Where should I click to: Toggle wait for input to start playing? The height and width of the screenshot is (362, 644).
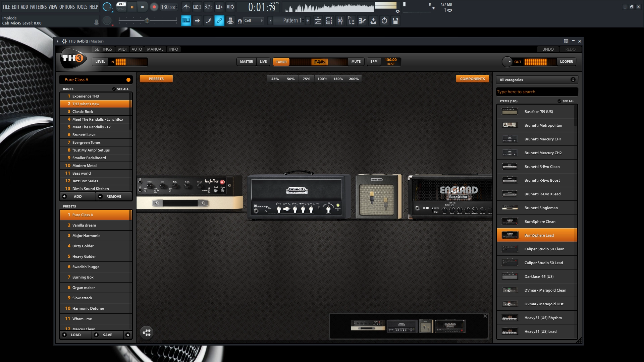[x=197, y=7]
